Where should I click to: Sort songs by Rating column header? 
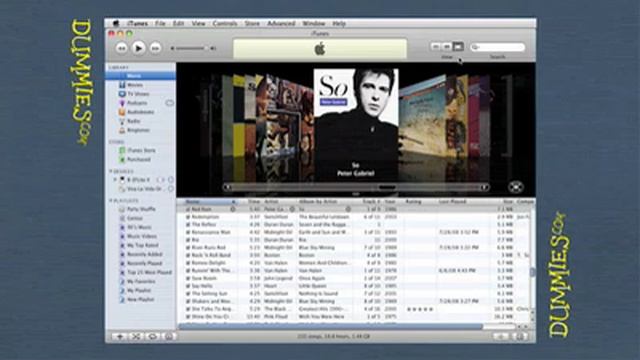(420, 202)
